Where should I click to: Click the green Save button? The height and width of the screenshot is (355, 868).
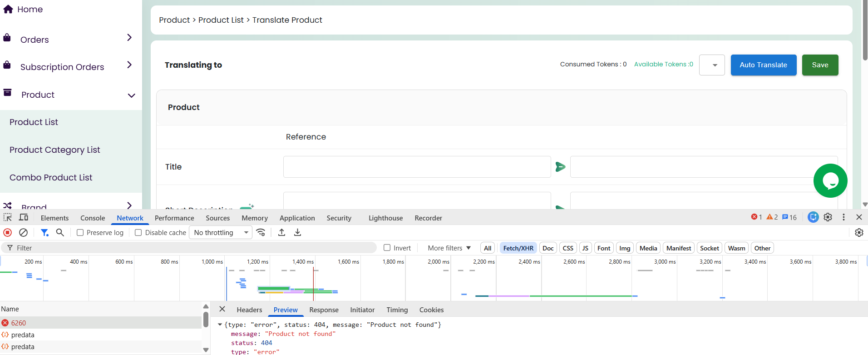pyautogui.click(x=820, y=65)
